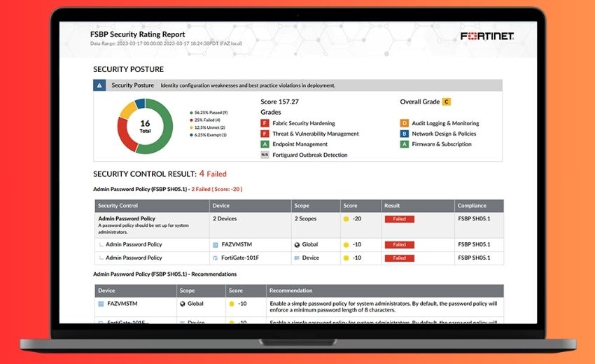Click the 'SECURITY POSTURE' section heading

(x=128, y=69)
